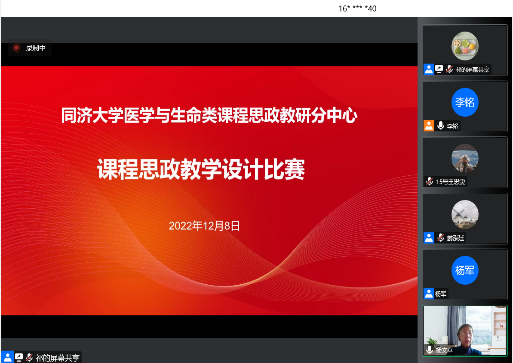Open the live video tile of the speaking participant
This screenshot has height=363, width=513.
point(465,331)
